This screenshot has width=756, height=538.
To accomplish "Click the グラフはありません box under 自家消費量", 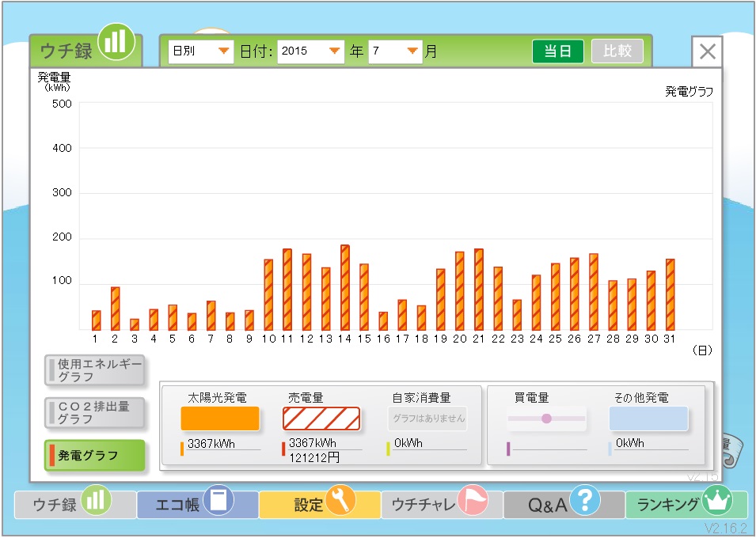I will (x=427, y=419).
